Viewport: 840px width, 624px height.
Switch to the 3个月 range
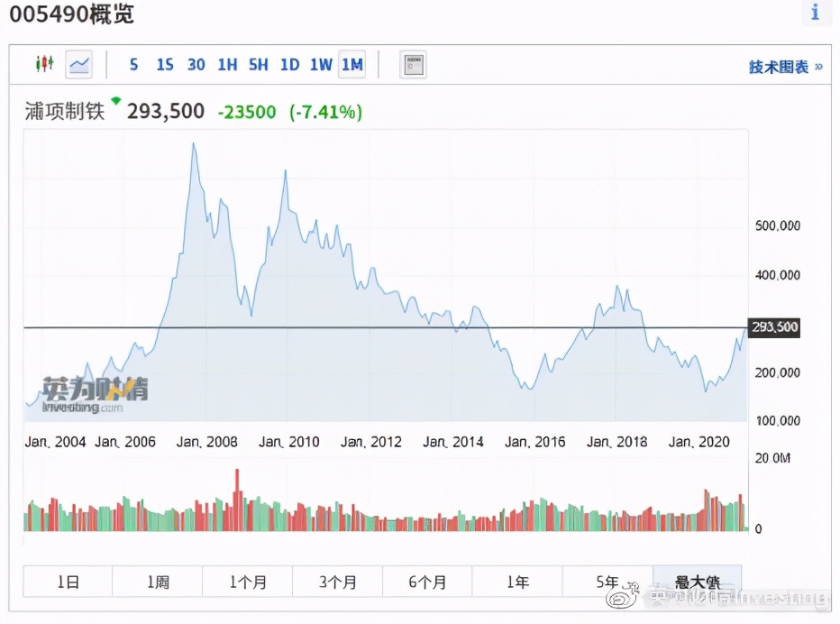(337, 581)
